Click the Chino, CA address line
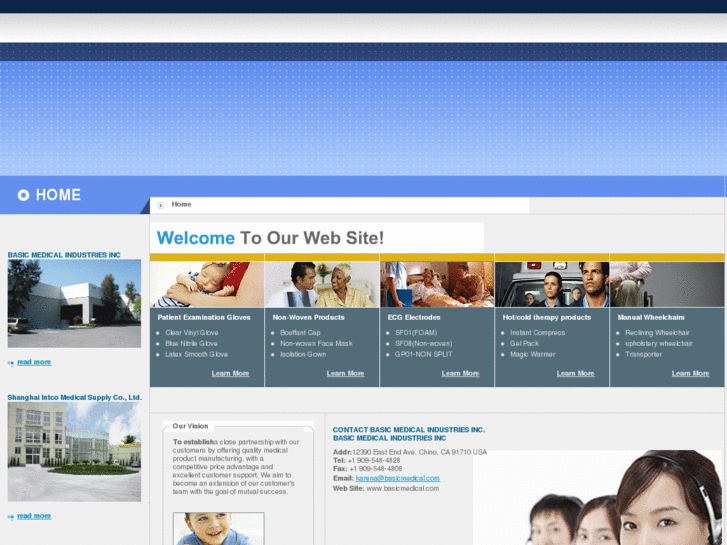Viewport: 727px width, 545px height. click(410, 452)
